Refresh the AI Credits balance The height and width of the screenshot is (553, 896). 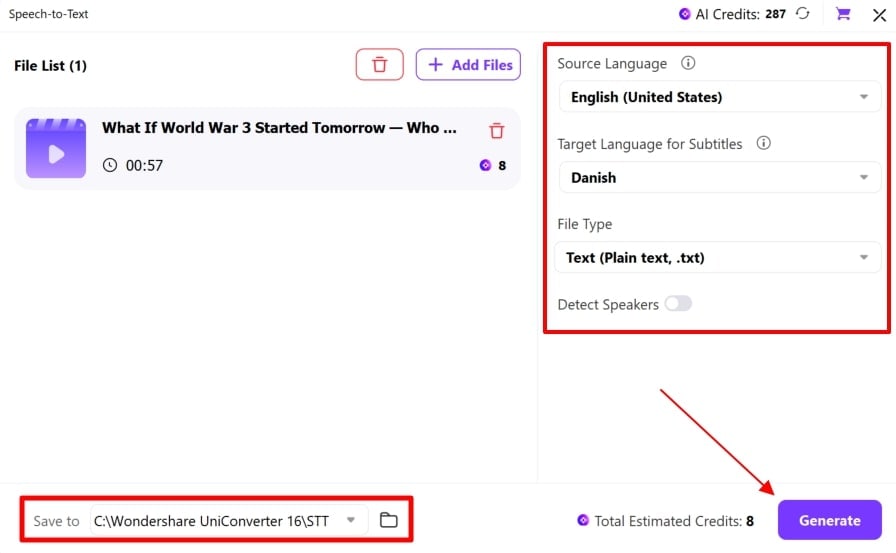[x=804, y=14]
